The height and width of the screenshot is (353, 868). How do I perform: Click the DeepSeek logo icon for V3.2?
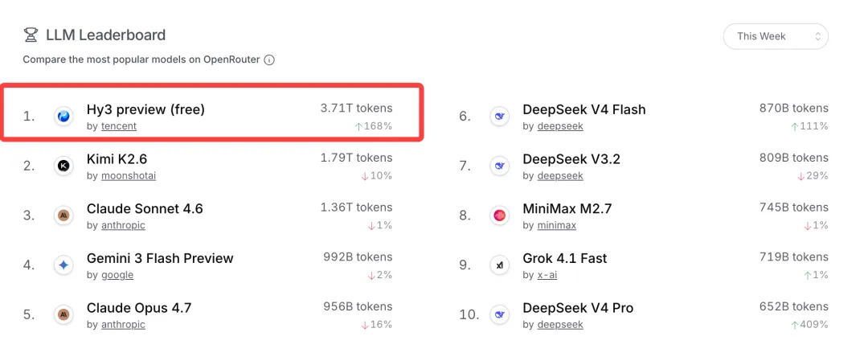pos(499,166)
